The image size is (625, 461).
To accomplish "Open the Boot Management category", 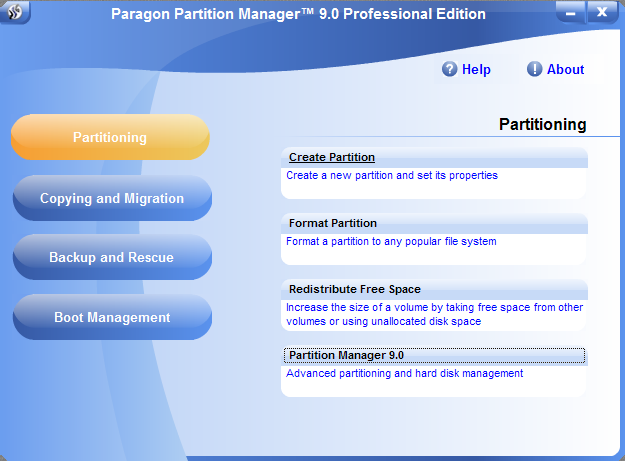I will pyautogui.click(x=112, y=317).
